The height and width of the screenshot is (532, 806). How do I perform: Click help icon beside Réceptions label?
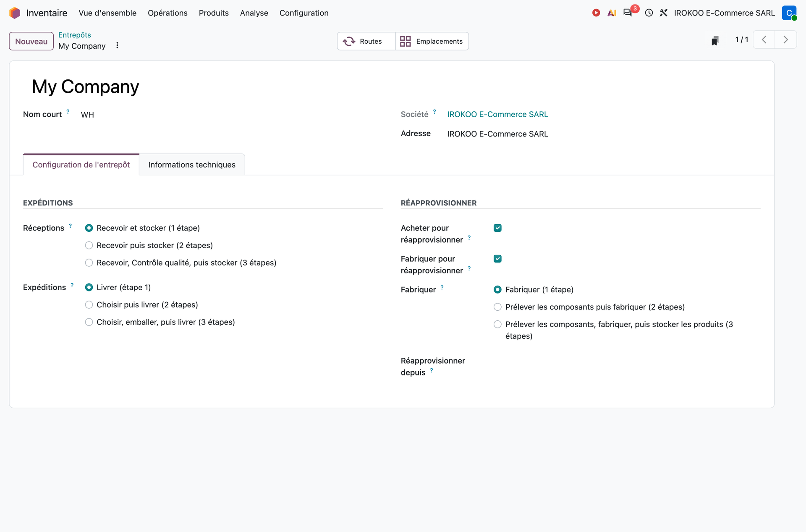[70, 226]
